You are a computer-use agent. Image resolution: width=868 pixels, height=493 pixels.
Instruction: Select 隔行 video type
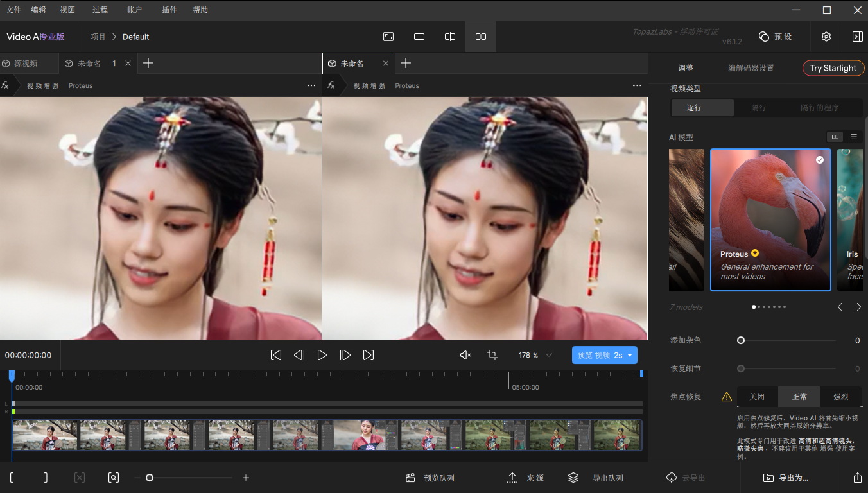759,108
